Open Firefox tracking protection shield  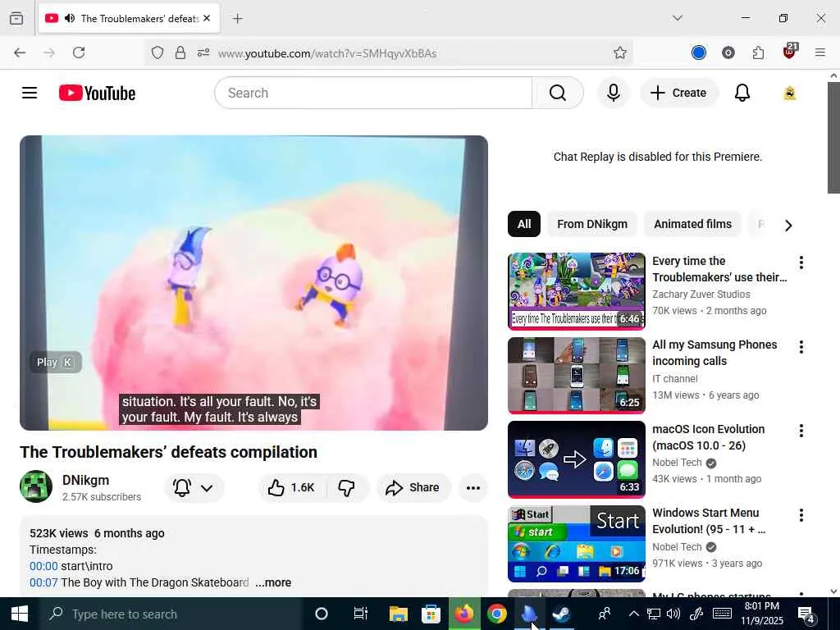[x=157, y=52]
